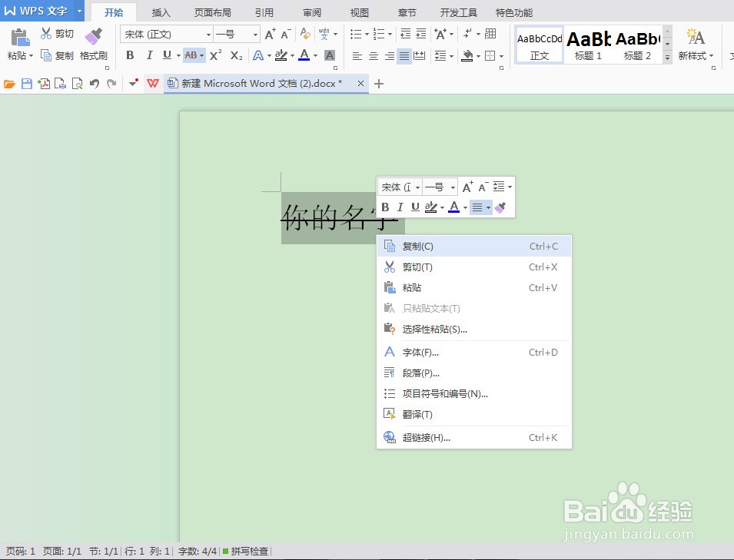
Task: Switch to the Insert (插入) ribbon tab
Action: coord(161,13)
